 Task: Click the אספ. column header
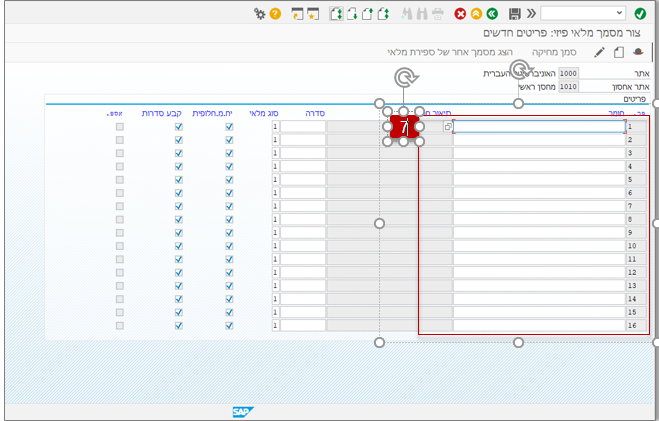click(x=115, y=113)
